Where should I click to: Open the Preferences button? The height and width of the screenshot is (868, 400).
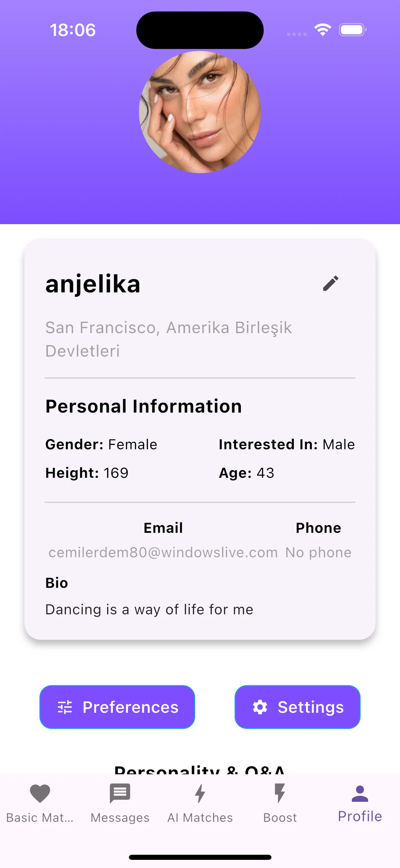pos(117,707)
